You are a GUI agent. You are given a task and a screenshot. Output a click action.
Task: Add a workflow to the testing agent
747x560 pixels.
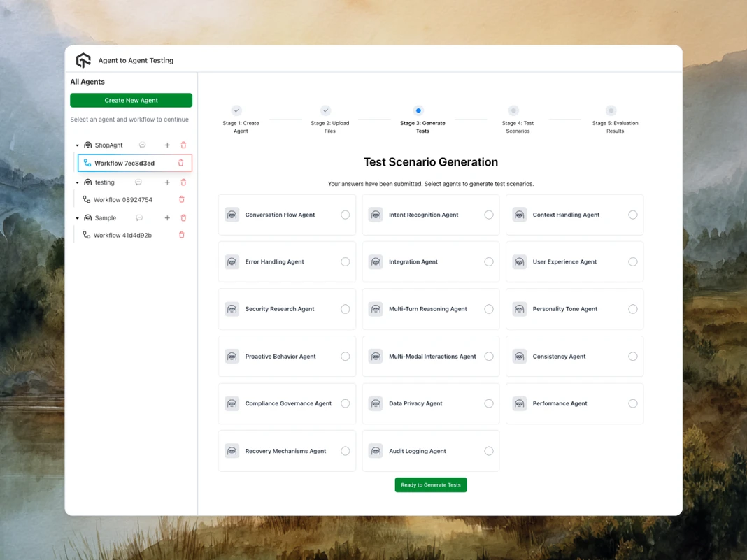pyautogui.click(x=167, y=182)
